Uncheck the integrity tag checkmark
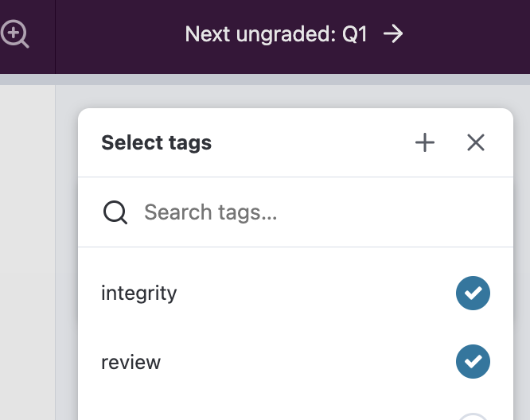530x420 pixels. pyautogui.click(x=473, y=294)
